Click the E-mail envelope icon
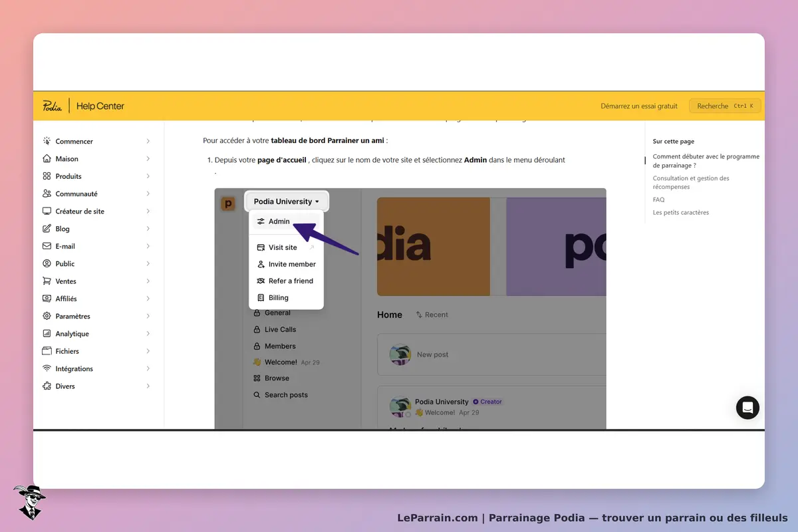The width and height of the screenshot is (798, 532). tap(47, 246)
